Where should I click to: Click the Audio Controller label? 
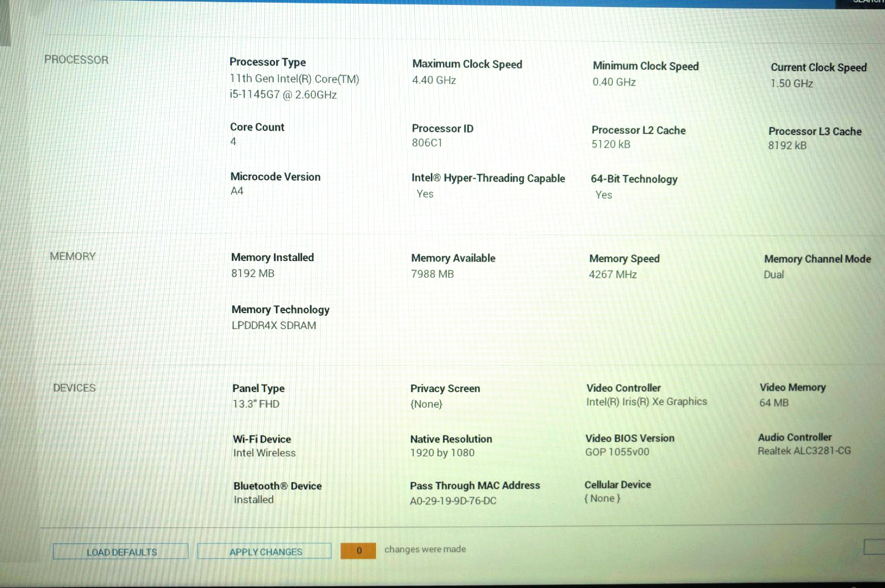point(795,437)
